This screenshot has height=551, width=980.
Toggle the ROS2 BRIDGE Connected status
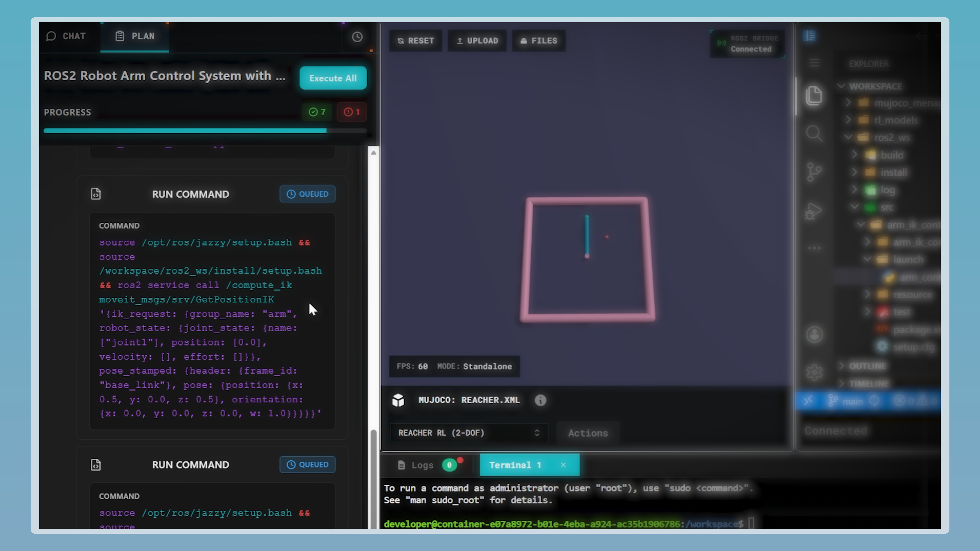[747, 43]
